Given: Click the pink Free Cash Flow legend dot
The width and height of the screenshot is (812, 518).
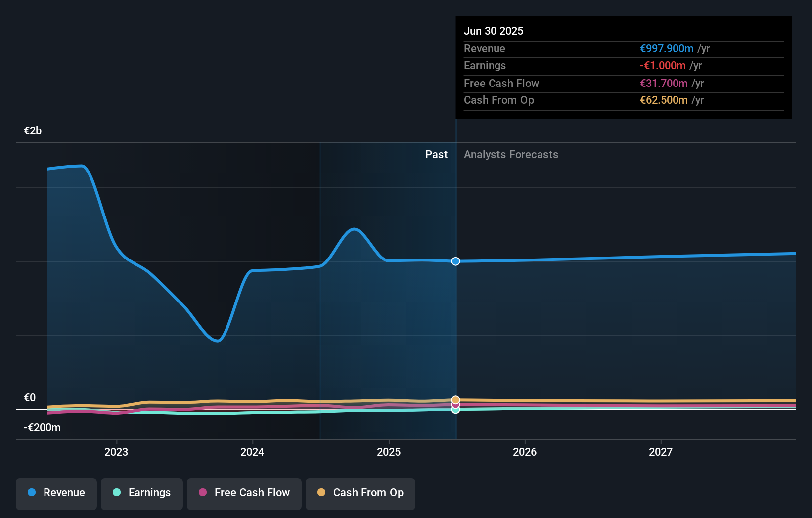Looking at the screenshot, I should 203,493.
